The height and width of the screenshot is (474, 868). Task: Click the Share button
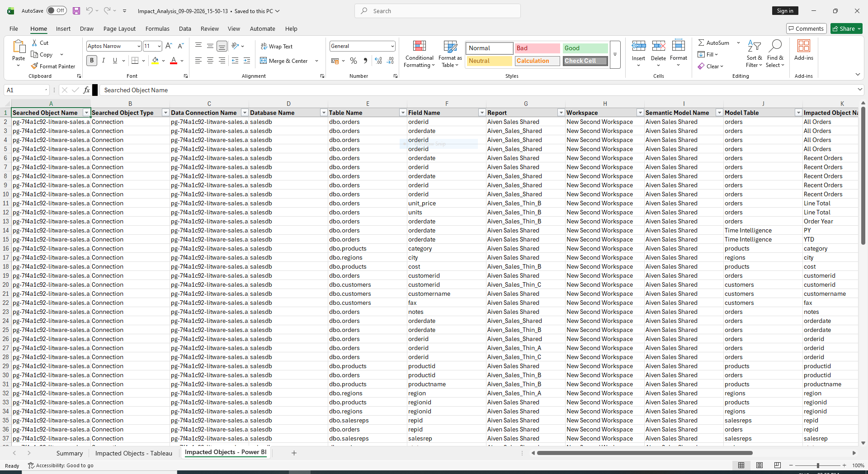(846, 28)
